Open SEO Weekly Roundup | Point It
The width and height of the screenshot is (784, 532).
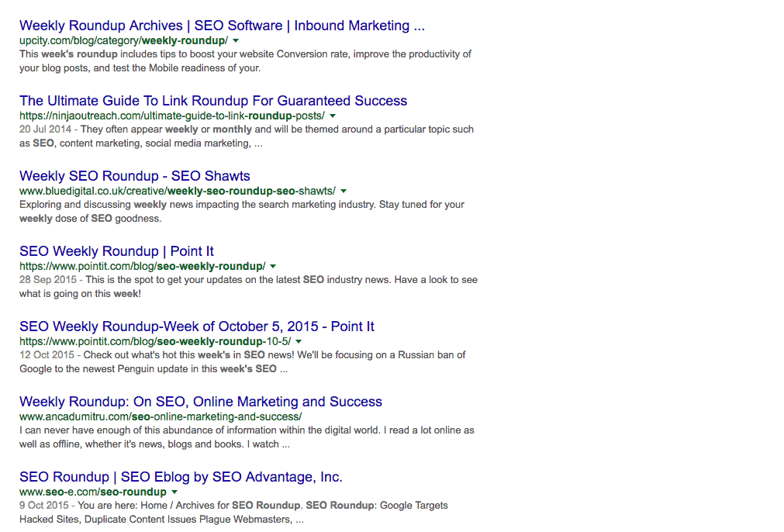point(116,251)
